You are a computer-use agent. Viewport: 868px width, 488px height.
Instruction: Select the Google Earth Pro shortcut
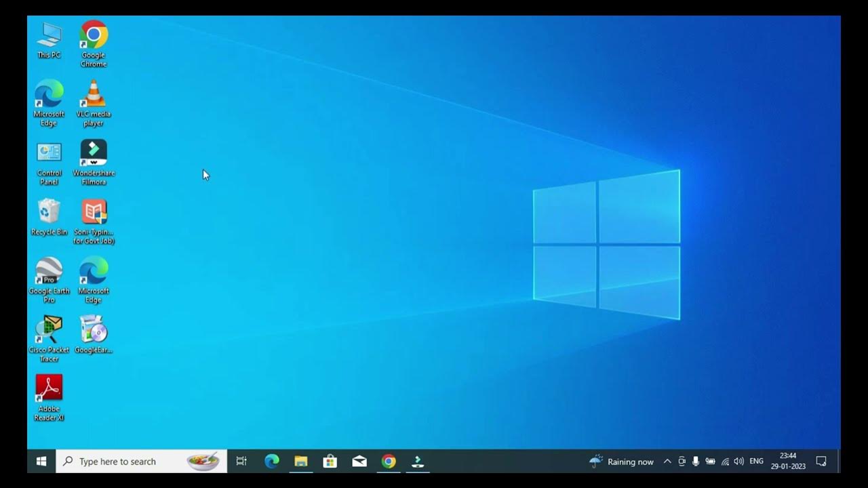[x=49, y=281]
